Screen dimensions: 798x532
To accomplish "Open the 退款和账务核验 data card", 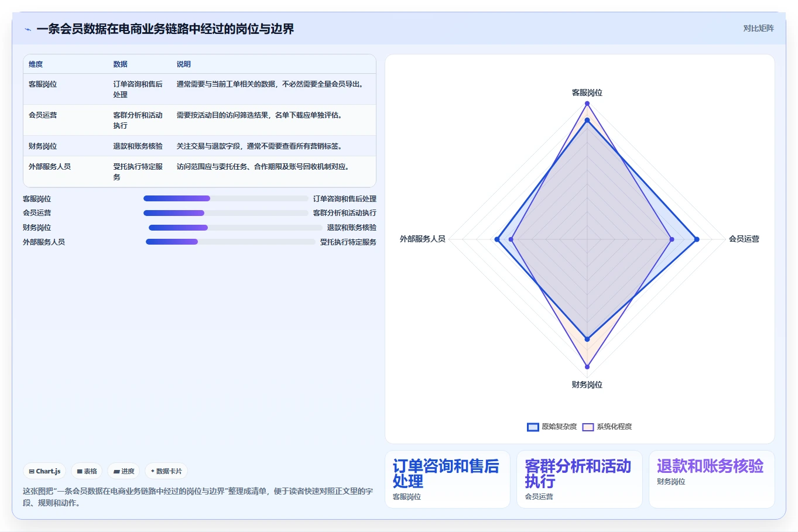I will click(x=711, y=479).
